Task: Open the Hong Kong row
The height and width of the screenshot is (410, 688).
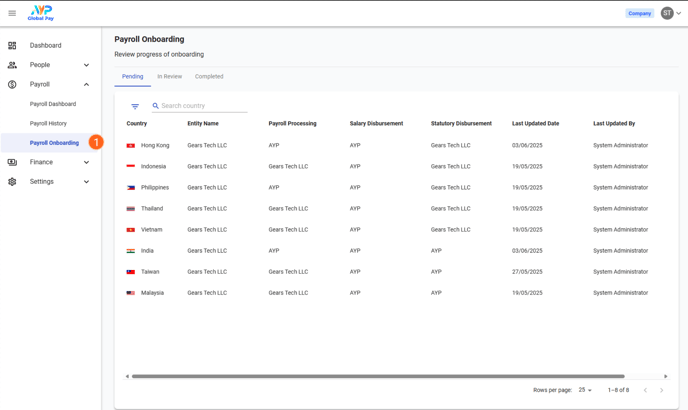Action: point(396,145)
